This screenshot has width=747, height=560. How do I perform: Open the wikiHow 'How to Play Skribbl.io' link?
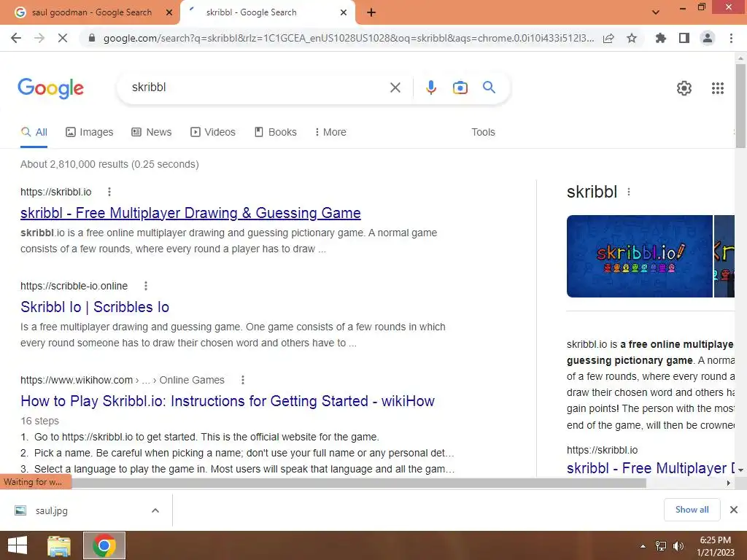(228, 401)
